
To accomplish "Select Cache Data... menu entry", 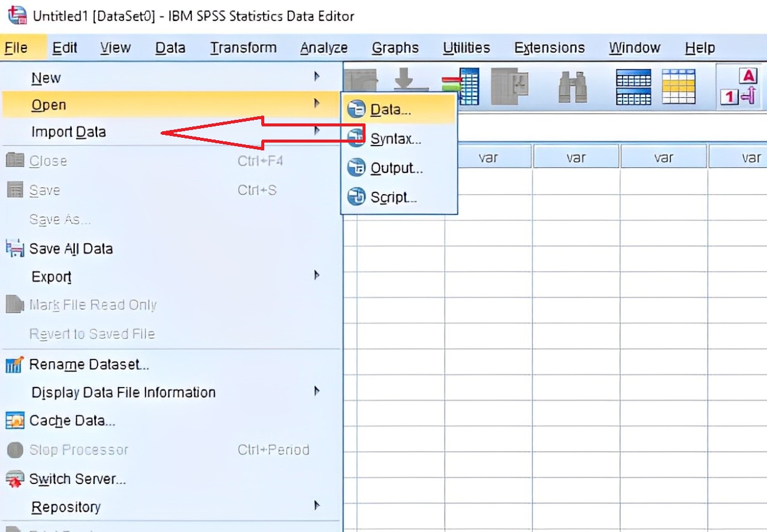I will coord(171,421).
